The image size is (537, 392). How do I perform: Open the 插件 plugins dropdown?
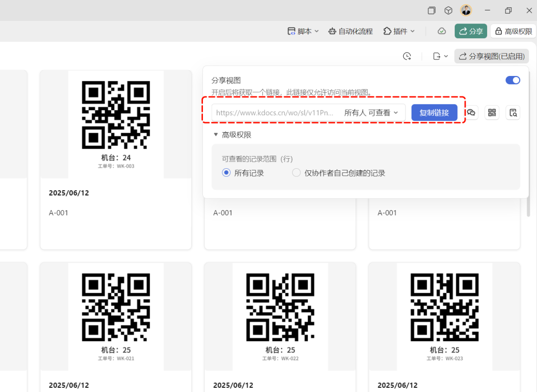[399, 31]
